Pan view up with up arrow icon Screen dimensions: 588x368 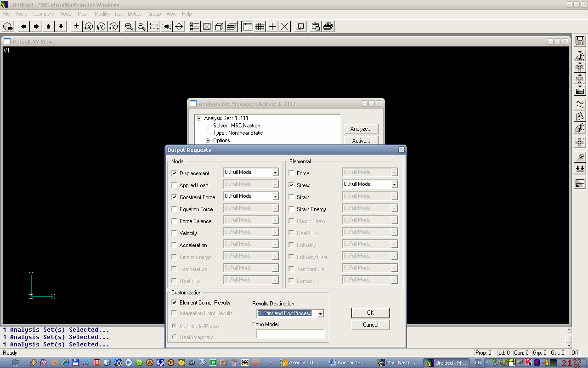(x=48, y=27)
